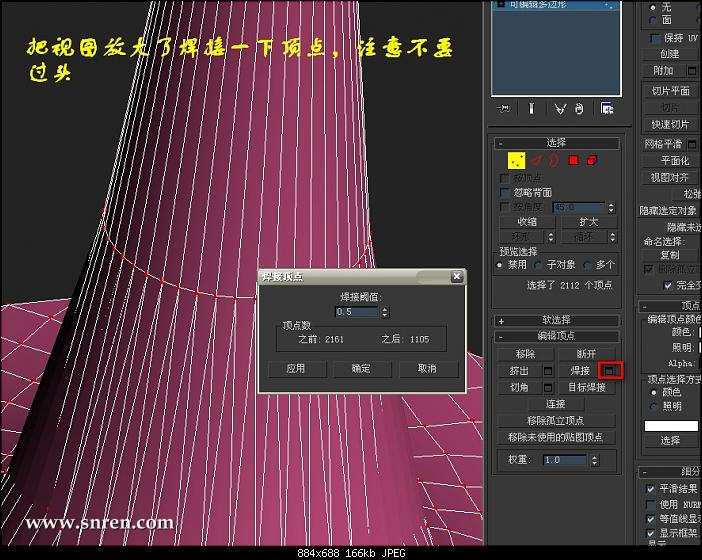
Task: Toggle 忽略背面 checkbox
Action: [x=505, y=192]
